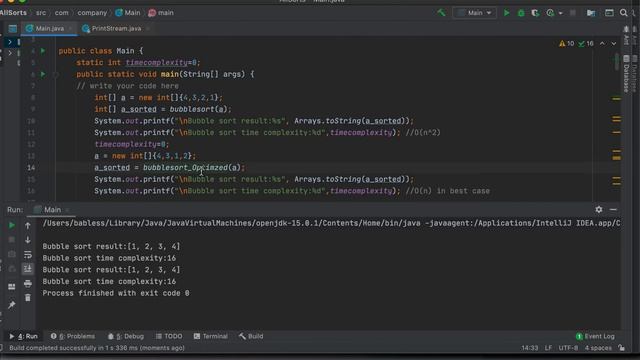Clear all console output
Viewport: 640px width, 360px height.
(27, 298)
